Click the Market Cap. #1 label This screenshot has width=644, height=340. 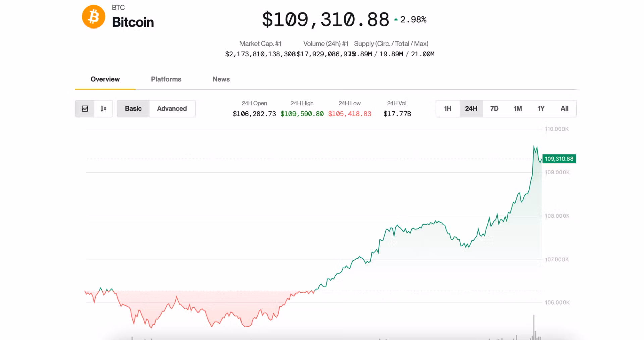click(260, 44)
